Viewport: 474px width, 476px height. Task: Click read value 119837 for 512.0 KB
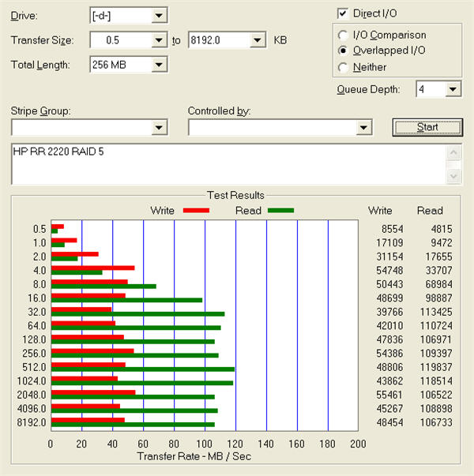(x=436, y=367)
